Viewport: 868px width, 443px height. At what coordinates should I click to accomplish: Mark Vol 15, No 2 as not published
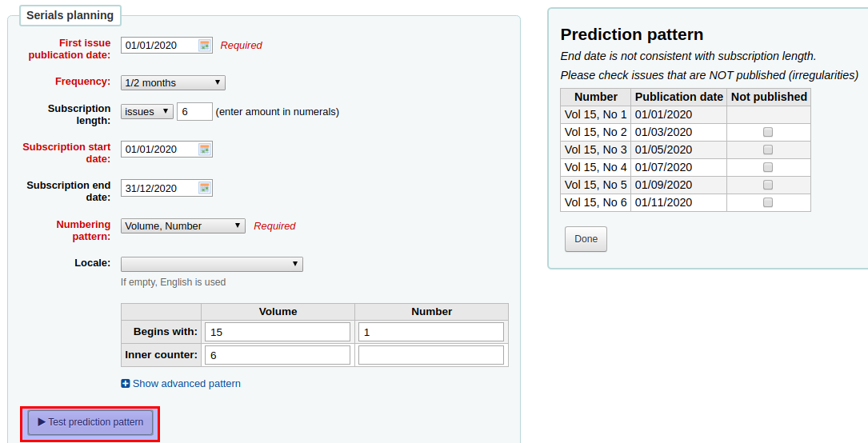768,132
